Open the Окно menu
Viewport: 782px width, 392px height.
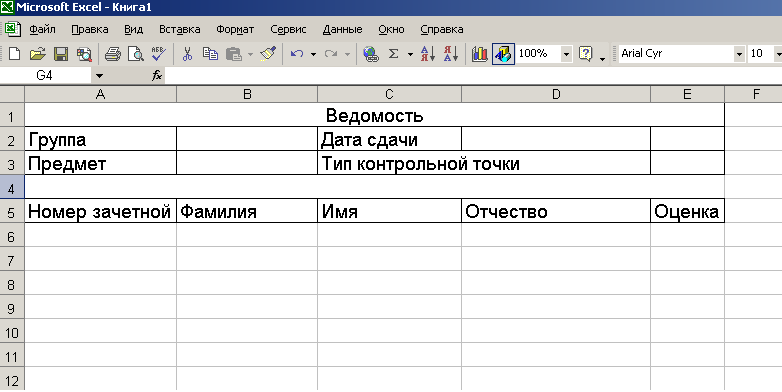[x=391, y=29]
